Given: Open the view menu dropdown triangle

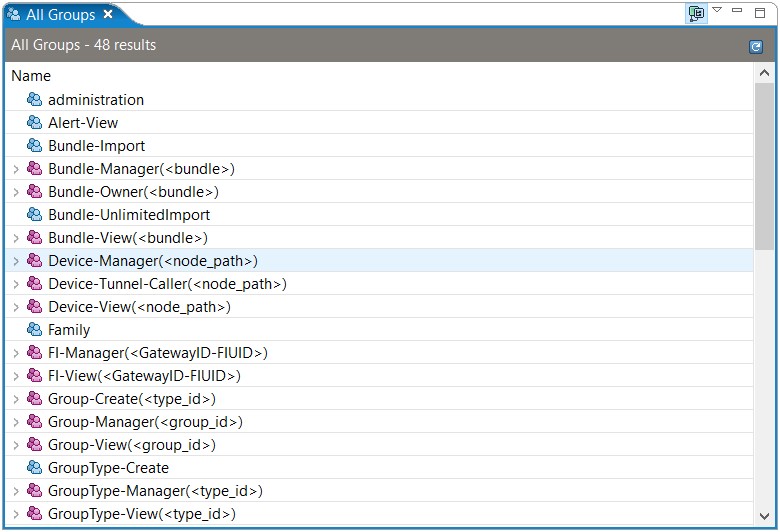Looking at the screenshot, I should click(717, 9).
